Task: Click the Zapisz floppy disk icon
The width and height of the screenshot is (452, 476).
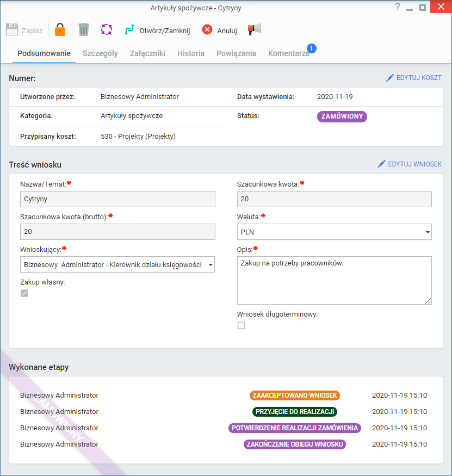Action: [x=12, y=29]
